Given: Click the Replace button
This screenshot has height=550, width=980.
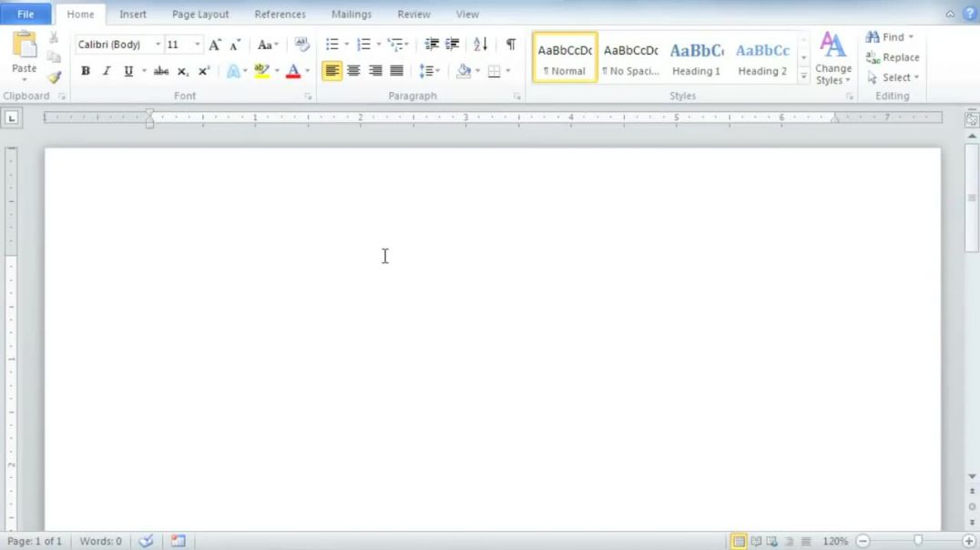Looking at the screenshot, I should pyautogui.click(x=893, y=57).
